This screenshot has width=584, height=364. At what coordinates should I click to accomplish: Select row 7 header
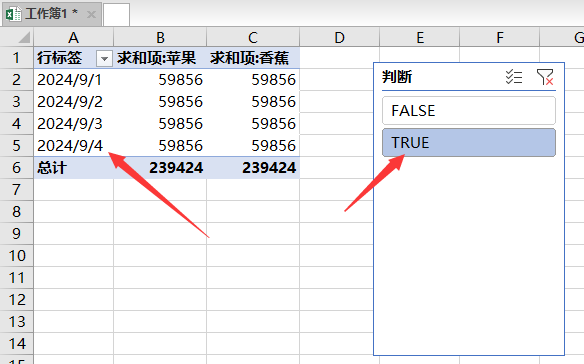coord(16,190)
